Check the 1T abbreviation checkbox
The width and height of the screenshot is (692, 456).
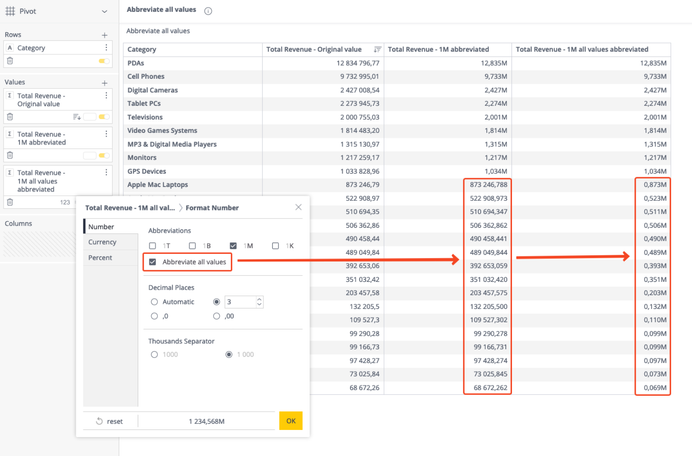coord(153,245)
